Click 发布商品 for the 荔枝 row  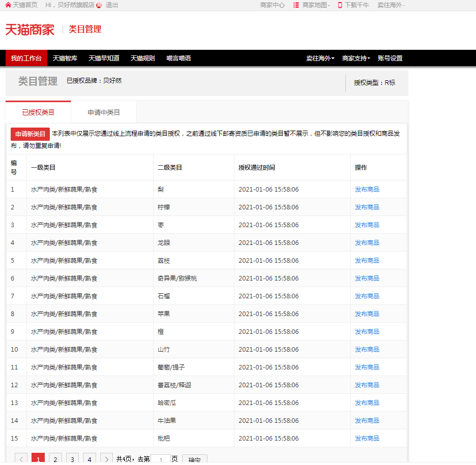pyautogui.click(x=367, y=261)
